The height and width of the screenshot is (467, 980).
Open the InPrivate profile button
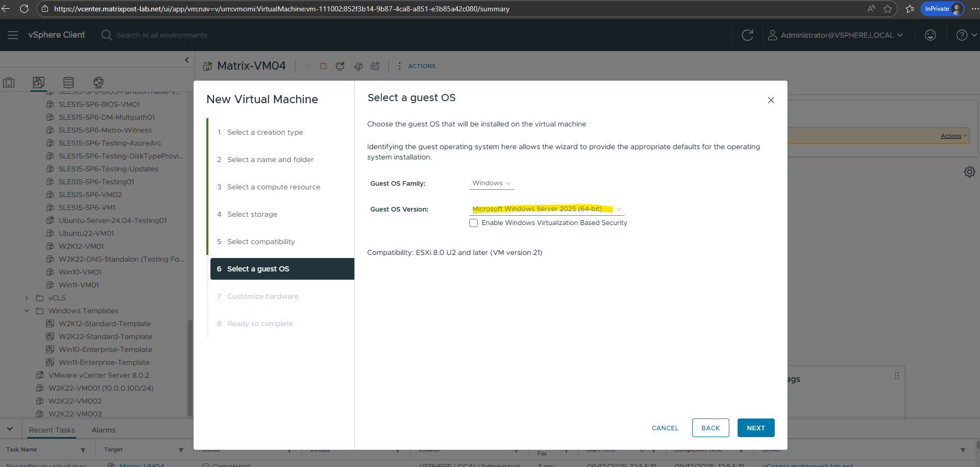click(x=942, y=9)
